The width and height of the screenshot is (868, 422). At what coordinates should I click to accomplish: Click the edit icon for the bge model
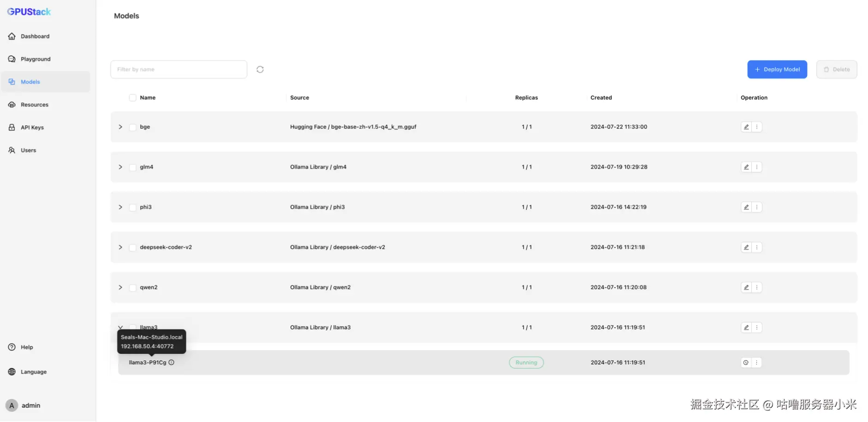click(746, 127)
